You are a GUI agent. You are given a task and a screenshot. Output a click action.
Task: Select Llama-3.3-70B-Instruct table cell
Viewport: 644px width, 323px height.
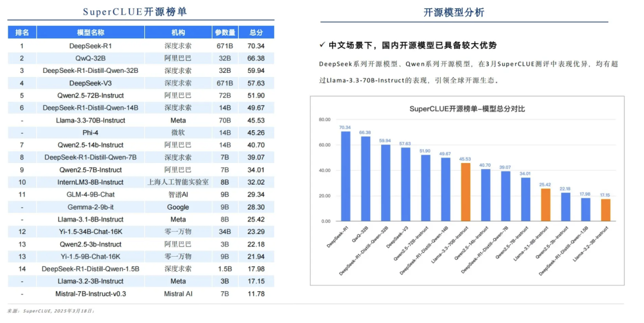91,121
